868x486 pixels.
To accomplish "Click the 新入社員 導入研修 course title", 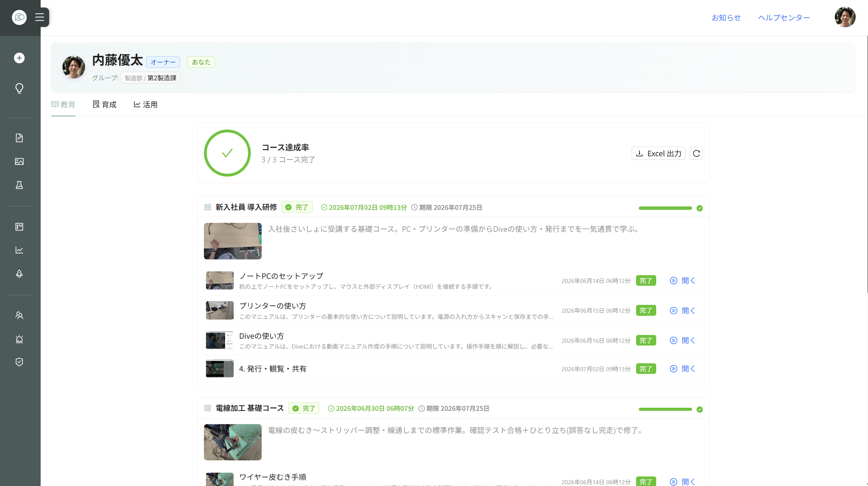I will point(246,207).
